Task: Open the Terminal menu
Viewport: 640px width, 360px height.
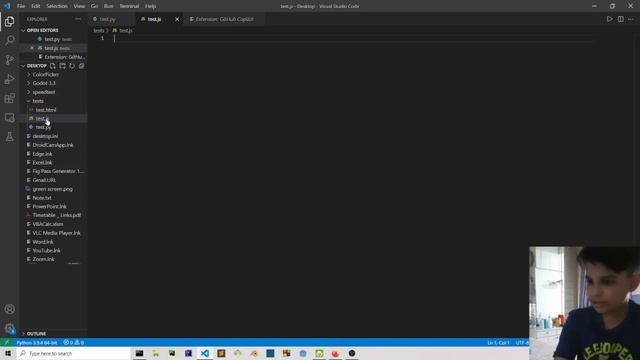Action: (x=129, y=6)
